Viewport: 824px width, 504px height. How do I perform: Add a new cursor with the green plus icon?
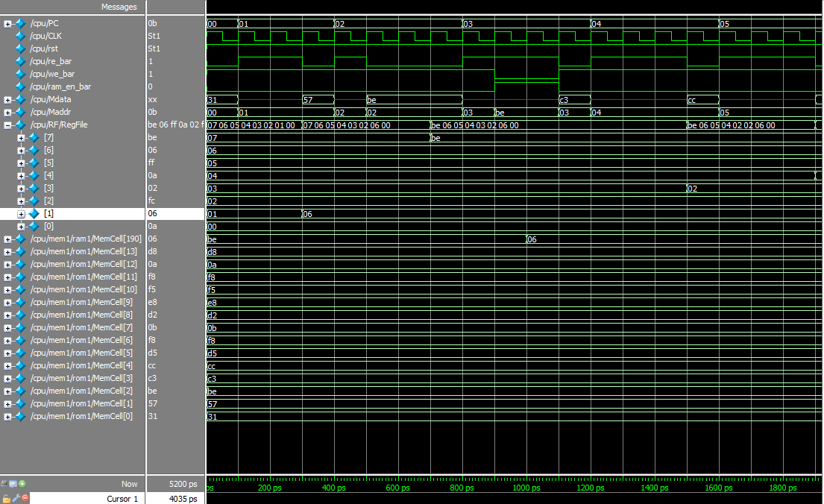tap(22, 484)
